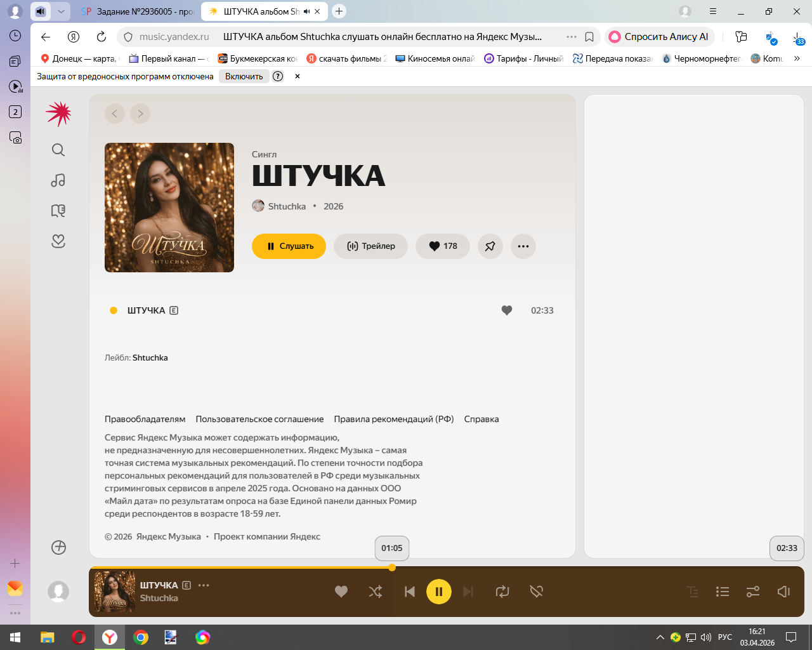This screenshot has width=812, height=650.
Task: Like the album with 178 heart button
Action: [443, 246]
